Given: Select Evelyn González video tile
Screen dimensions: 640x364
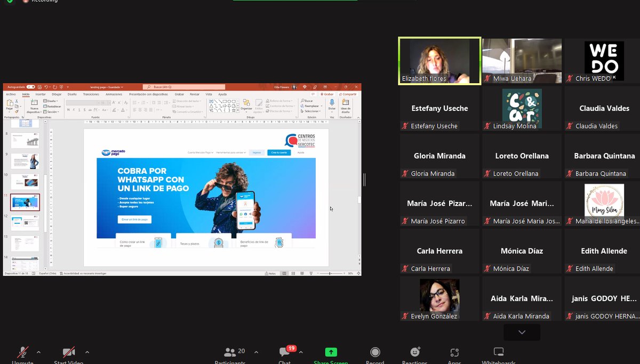Looking at the screenshot, I should point(439,298).
